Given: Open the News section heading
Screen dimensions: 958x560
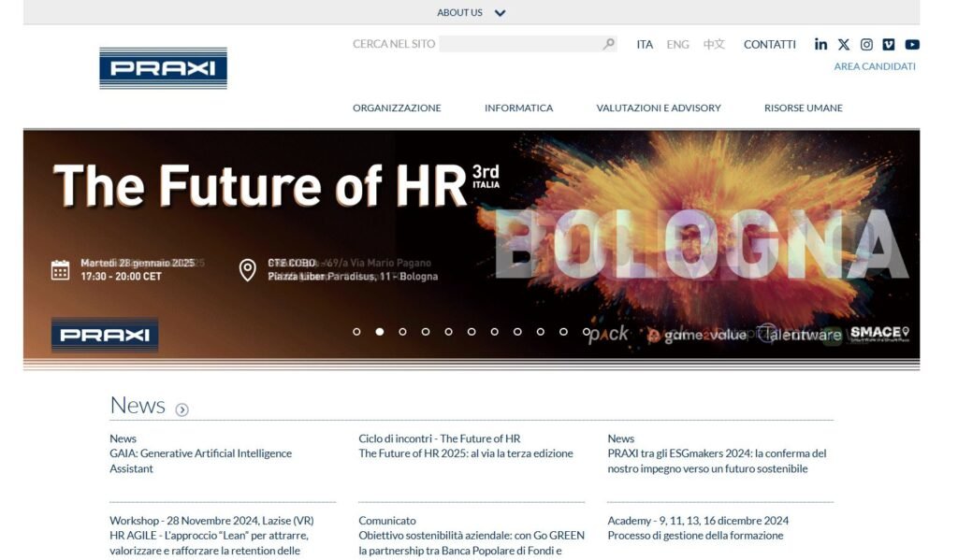Looking at the screenshot, I should pos(138,406).
